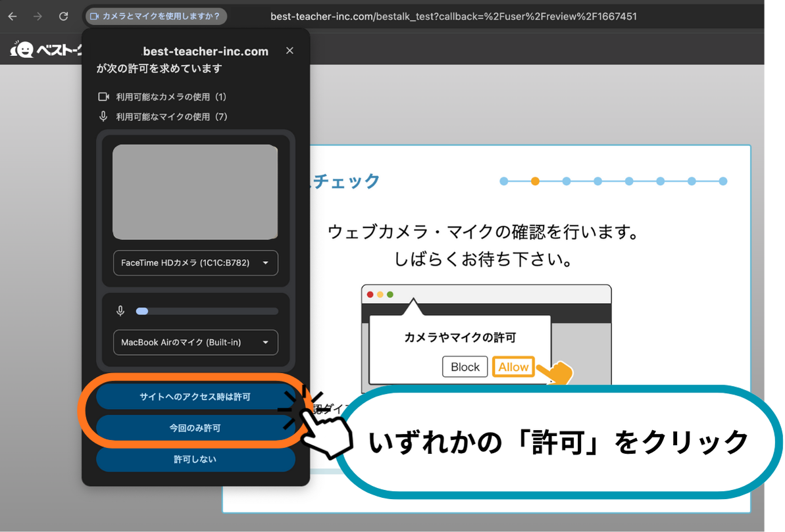This screenshot has width=785, height=532.
Task: Click the camera preview thumbnail
Action: 195,192
